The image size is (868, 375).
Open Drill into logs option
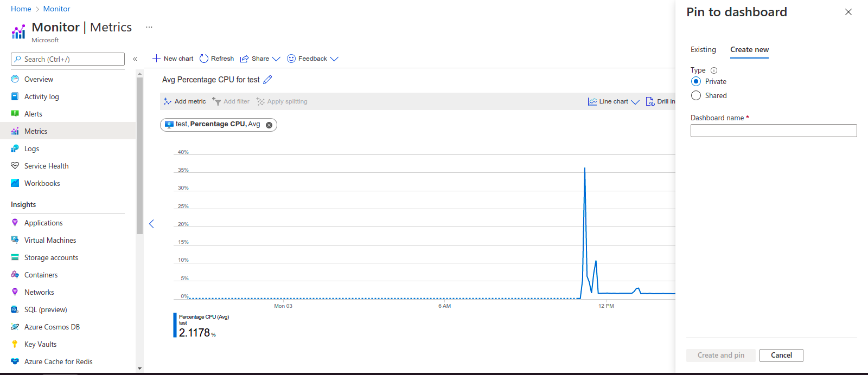[661, 101]
